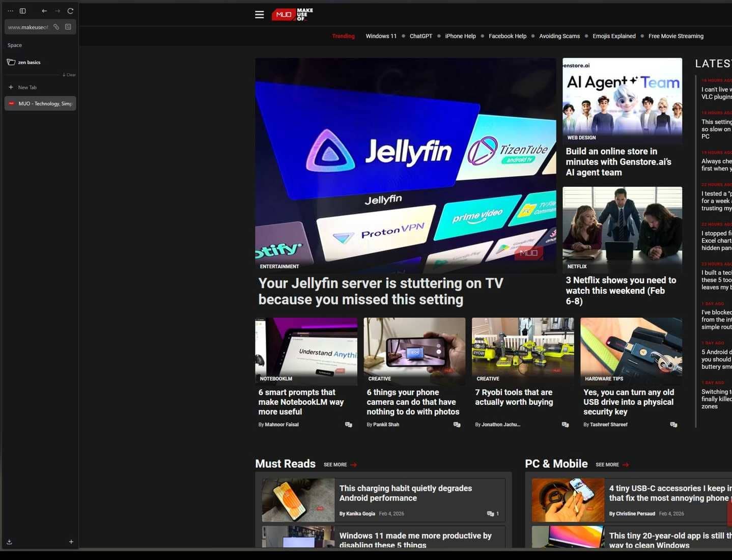
Task: Read the 3 Netflix shows weekend article
Action: (621, 291)
